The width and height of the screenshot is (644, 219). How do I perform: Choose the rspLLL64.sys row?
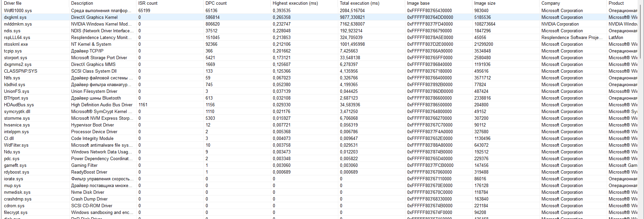point(17,37)
